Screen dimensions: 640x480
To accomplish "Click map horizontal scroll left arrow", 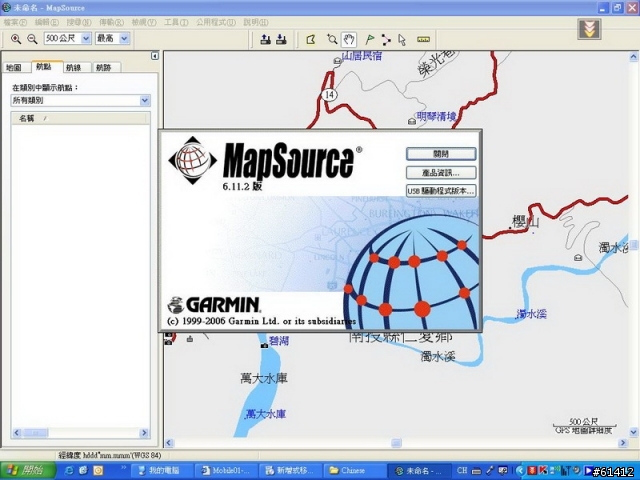I will click(169, 442).
